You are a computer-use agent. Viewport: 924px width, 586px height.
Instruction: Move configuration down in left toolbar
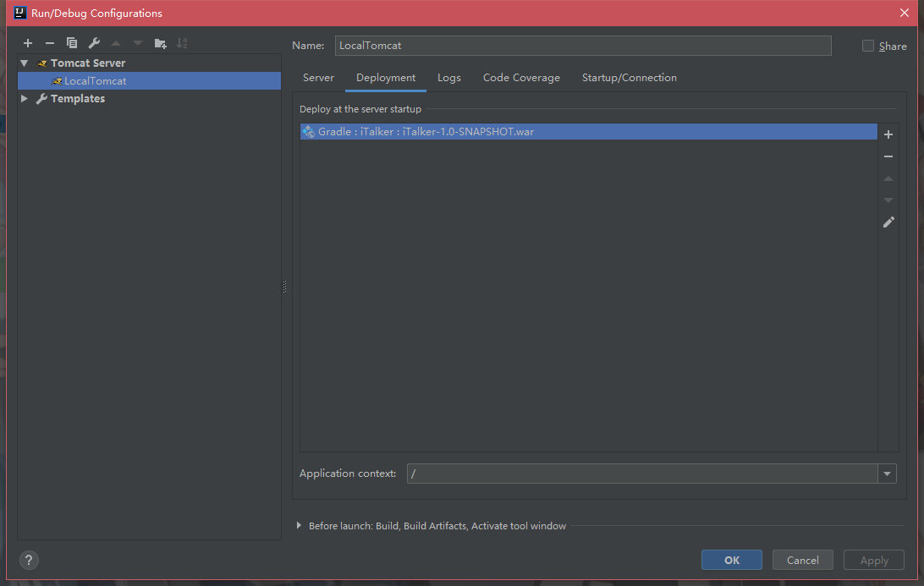(138, 43)
